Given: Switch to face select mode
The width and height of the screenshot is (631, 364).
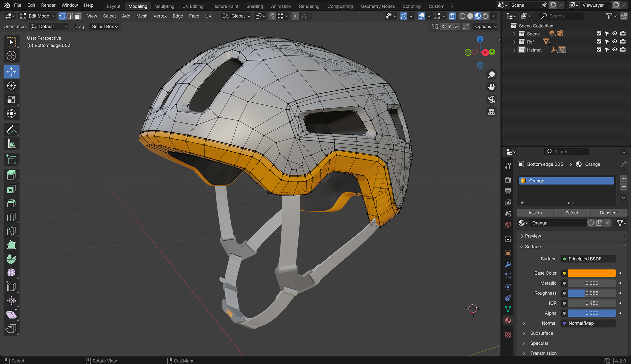Looking at the screenshot, I should (x=78, y=16).
